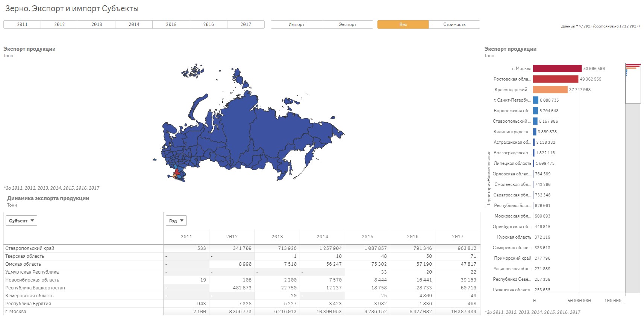Click the Воронежская область bar
This screenshot has height=318, width=644.
click(536, 111)
